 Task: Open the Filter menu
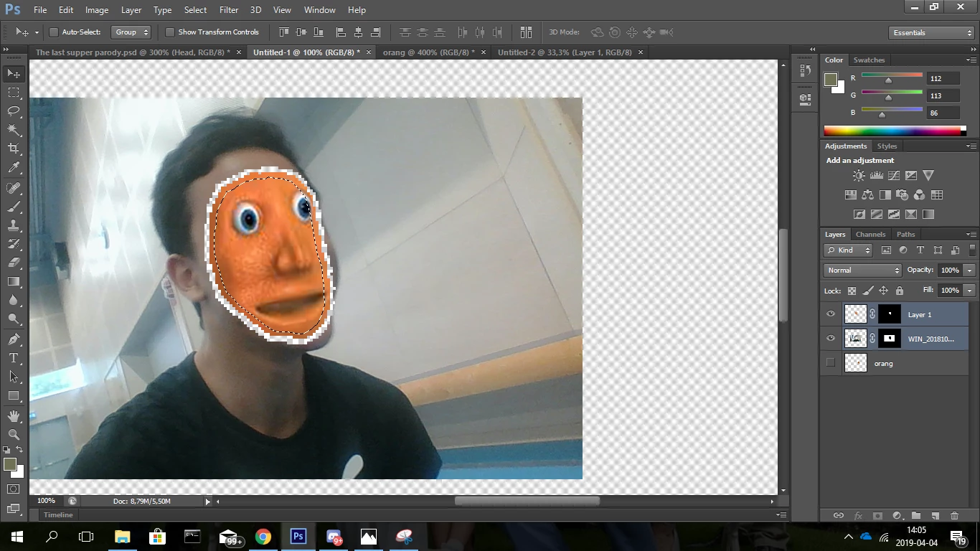click(229, 10)
